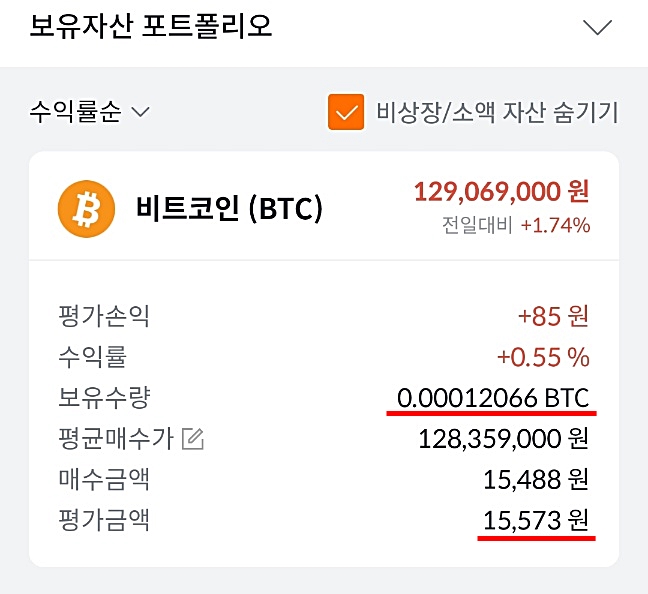Click the 보유수량 row label
Screen dimensions: 648x594
[104, 397]
